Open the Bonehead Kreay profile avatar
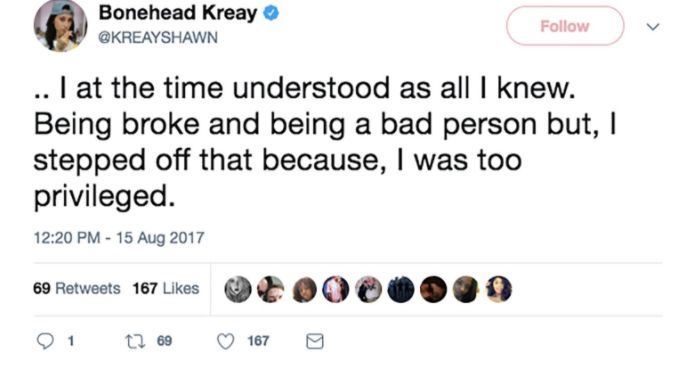Viewport: 690px width, 375px height. click(60, 26)
